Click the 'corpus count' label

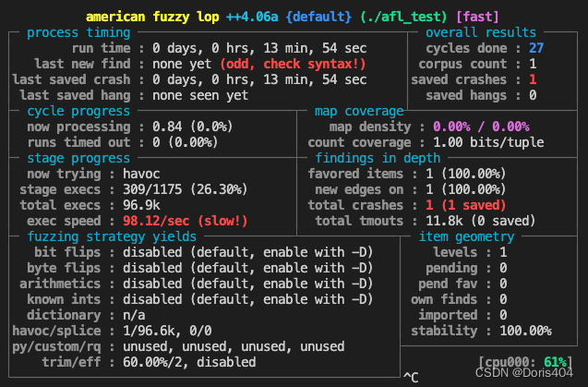[462, 64]
